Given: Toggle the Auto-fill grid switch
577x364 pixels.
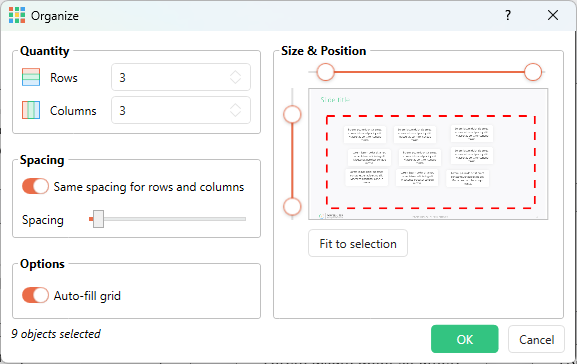Looking at the screenshot, I should pos(35,295).
